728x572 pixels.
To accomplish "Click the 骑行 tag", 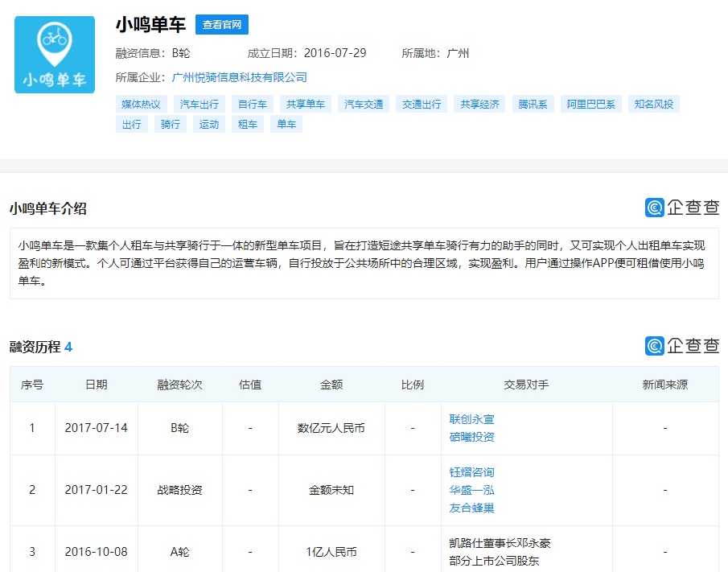I will pos(171,124).
